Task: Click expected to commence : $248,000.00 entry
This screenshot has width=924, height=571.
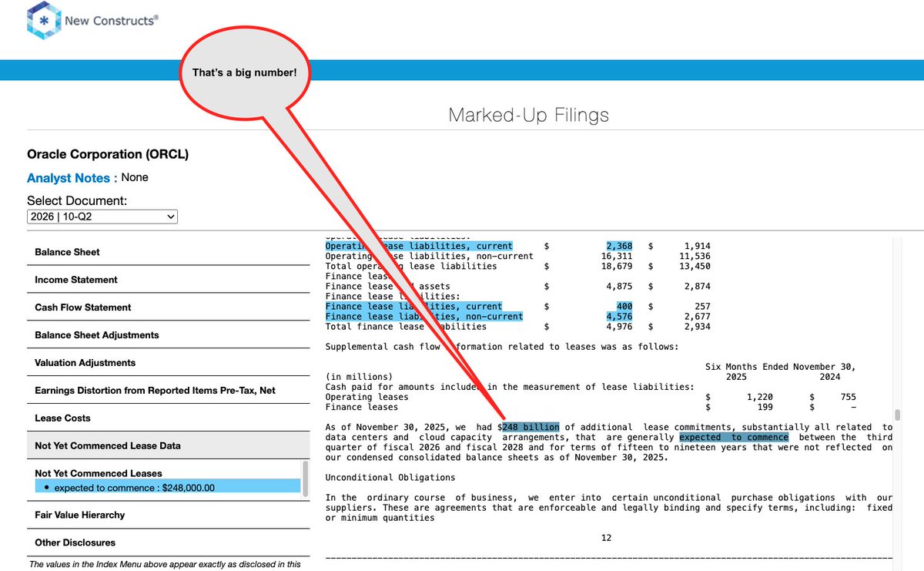Action: 167,487
